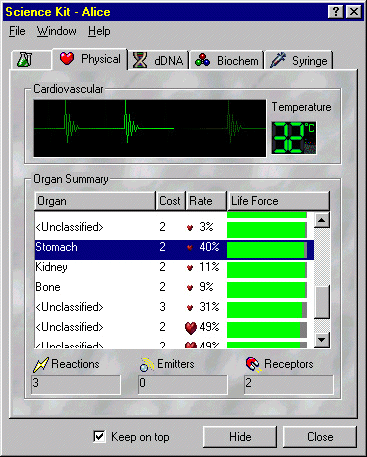Sort by the Organ column header

[x=95, y=201]
